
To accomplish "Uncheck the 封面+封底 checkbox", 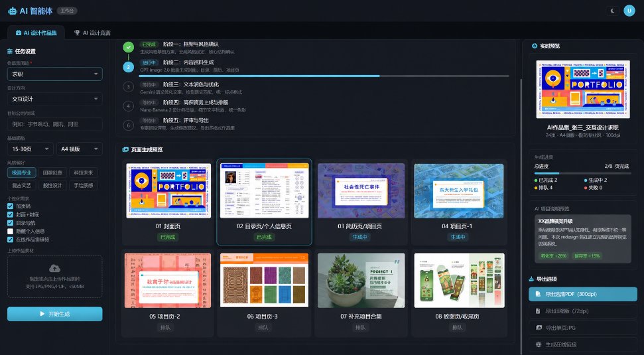I will (x=10, y=214).
